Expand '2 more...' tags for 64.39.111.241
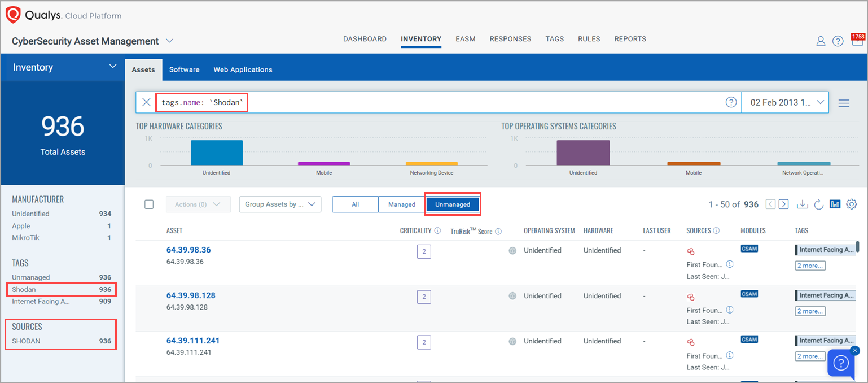This screenshot has height=383, width=868. [810, 356]
